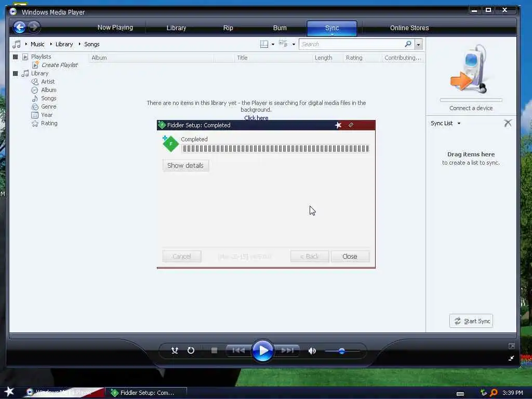Adjust the volume slider
This screenshot has width=532, height=399.
tap(342, 351)
